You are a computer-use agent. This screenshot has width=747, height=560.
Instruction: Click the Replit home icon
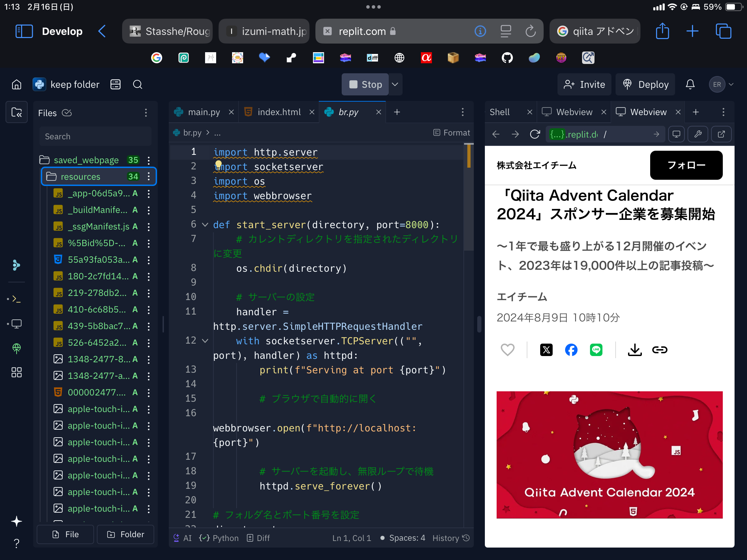coord(17,84)
